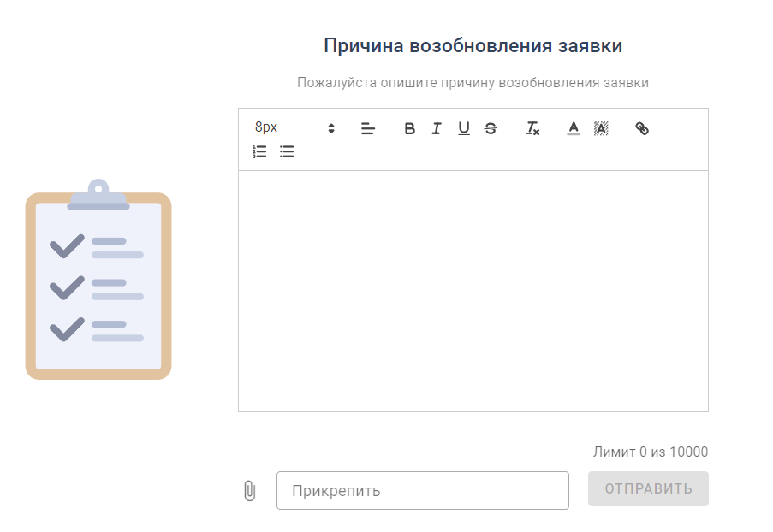773x532 pixels.
Task: Open the text alignment options
Action: pyautogui.click(x=368, y=128)
